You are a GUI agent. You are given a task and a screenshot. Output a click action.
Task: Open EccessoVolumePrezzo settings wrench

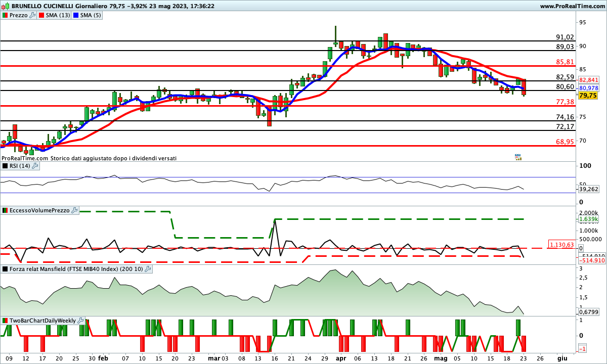[74, 210]
